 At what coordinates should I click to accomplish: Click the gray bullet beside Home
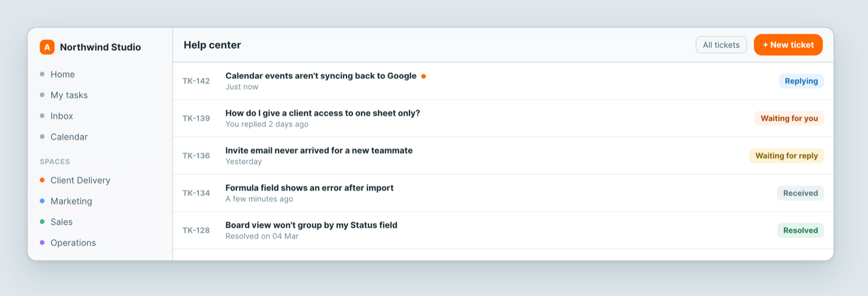[x=42, y=74]
